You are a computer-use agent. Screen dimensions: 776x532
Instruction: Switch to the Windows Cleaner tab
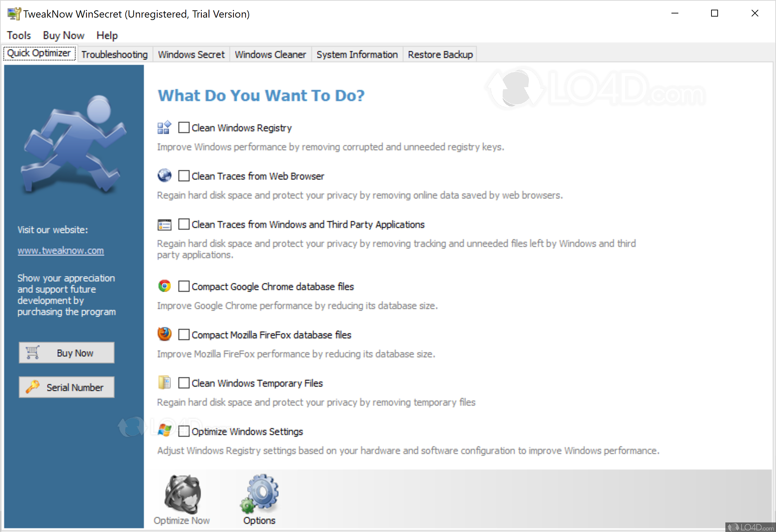point(270,55)
